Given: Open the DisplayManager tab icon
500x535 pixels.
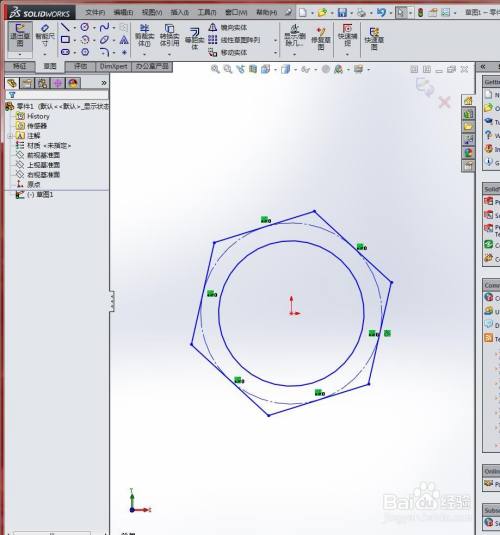Looking at the screenshot, I should tap(73, 83).
